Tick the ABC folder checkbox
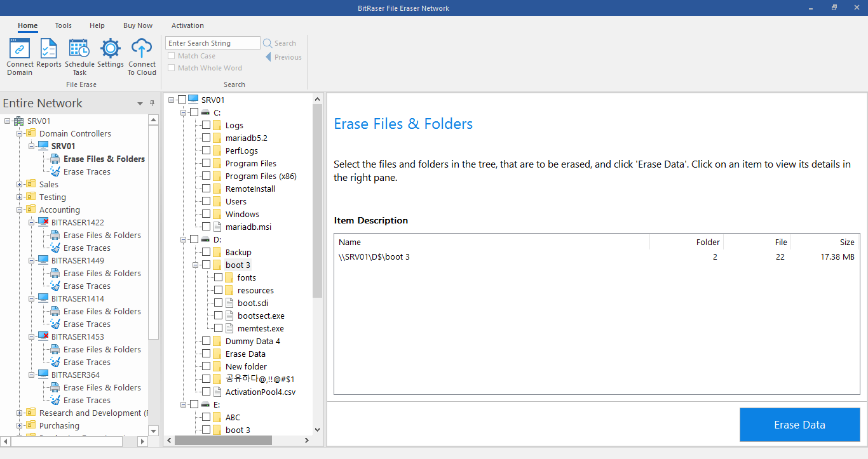 coord(206,417)
